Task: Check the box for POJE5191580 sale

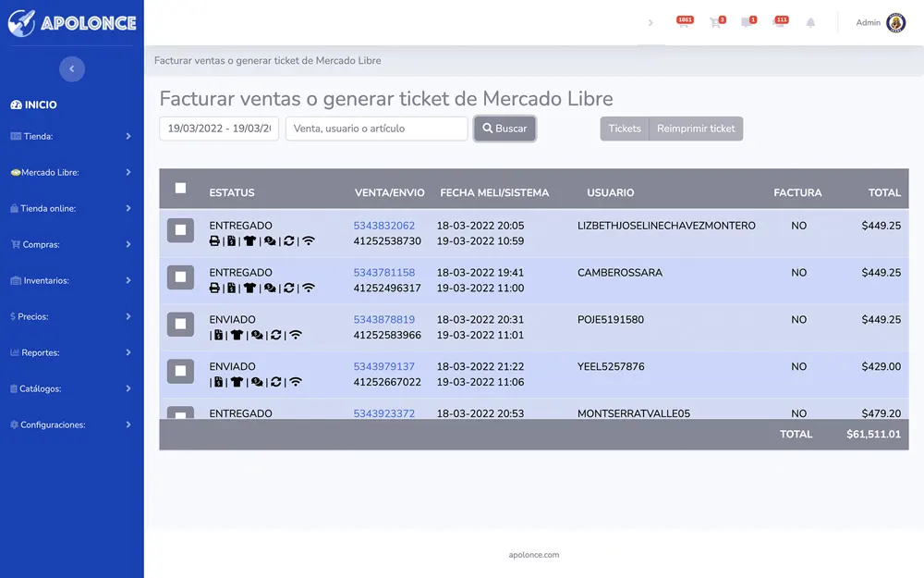Action: [180, 324]
